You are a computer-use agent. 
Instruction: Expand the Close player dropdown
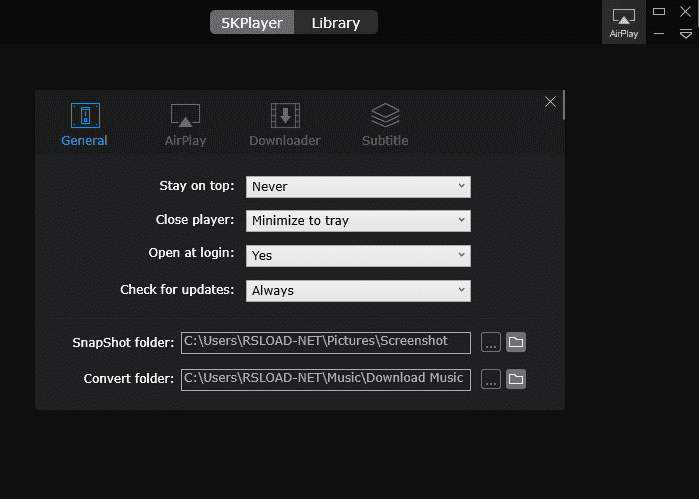click(x=358, y=220)
